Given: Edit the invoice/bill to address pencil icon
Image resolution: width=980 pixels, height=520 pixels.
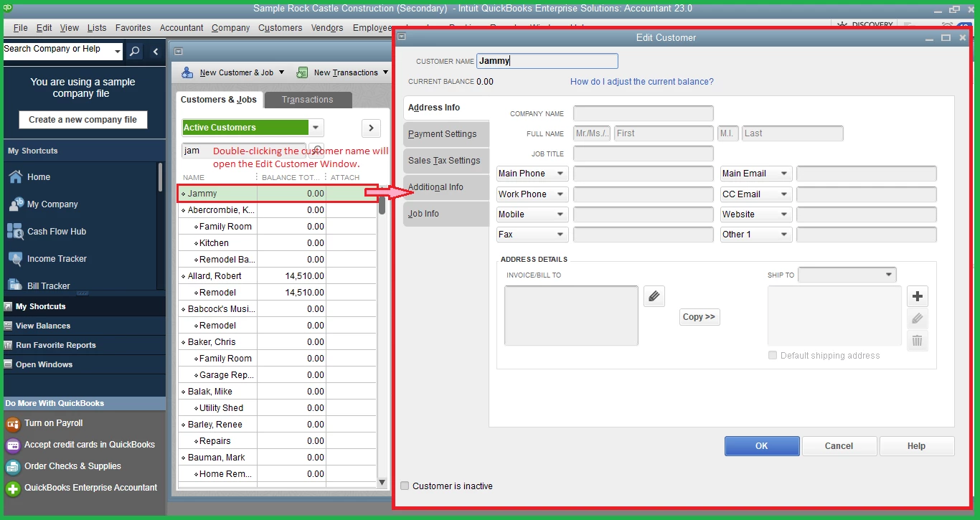Looking at the screenshot, I should point(654,296).
